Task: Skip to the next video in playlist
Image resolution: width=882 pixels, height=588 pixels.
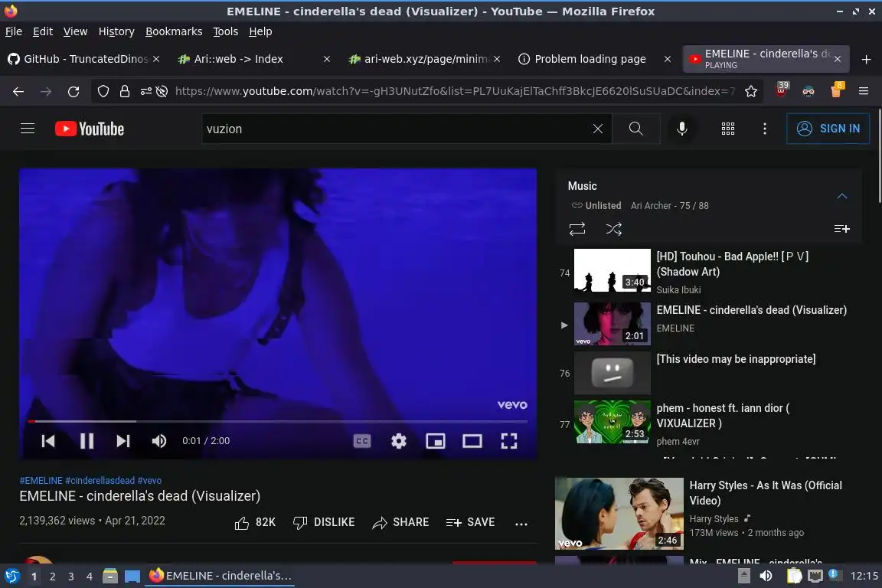Action: (123, 441)
